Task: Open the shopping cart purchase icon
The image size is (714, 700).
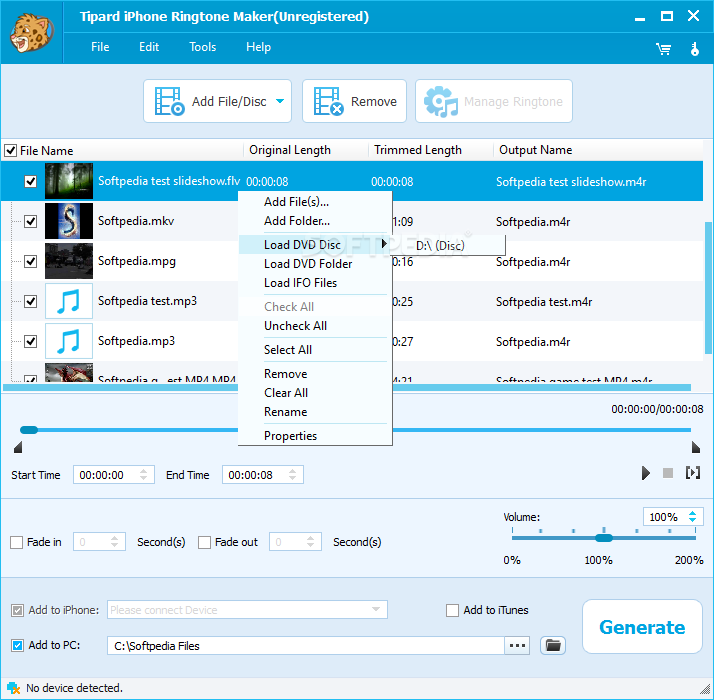Action: pos(663,49)
